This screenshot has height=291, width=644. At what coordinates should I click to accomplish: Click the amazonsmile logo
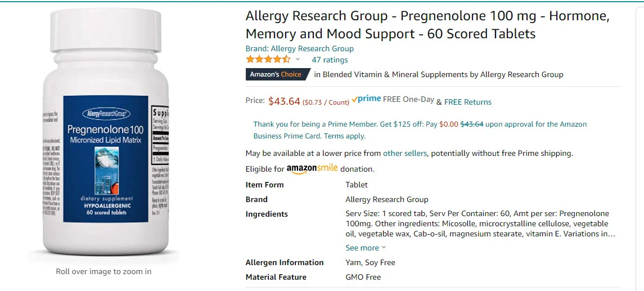coord(313,169)
